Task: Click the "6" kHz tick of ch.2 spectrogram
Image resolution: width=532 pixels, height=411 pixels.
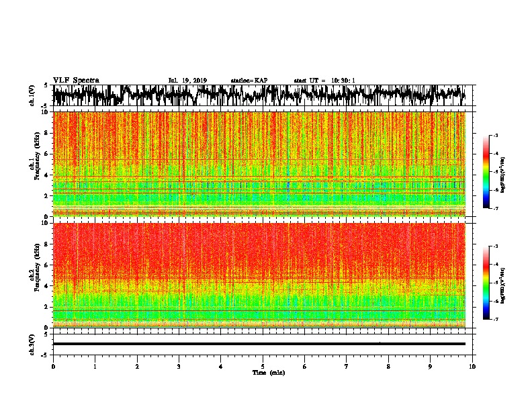Action: click(46, 265)
